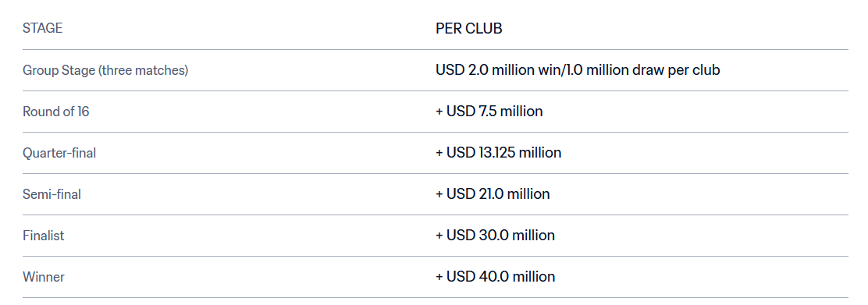Select the Semi-final stage label

pyautogui.click(x=52, y=194)
